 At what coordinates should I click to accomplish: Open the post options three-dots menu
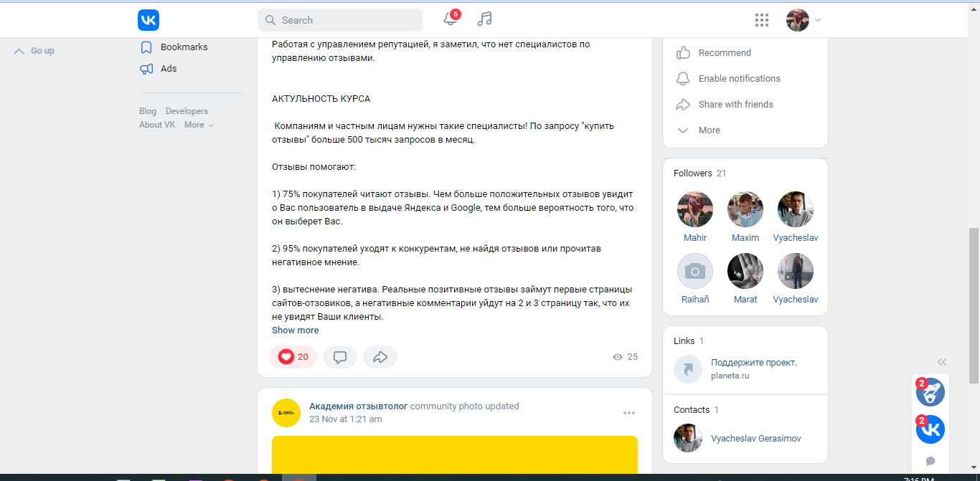click(x=629, y=413)
